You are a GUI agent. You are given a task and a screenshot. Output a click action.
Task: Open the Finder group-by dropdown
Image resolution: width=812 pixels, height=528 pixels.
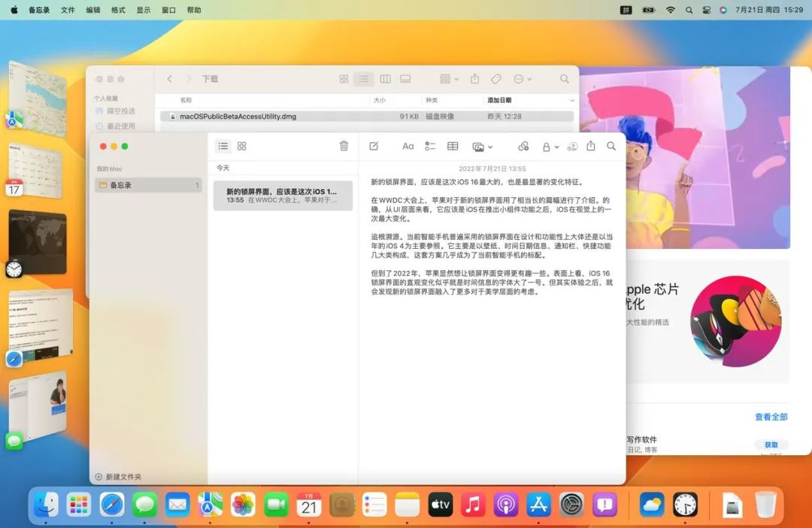click(447, 79)
